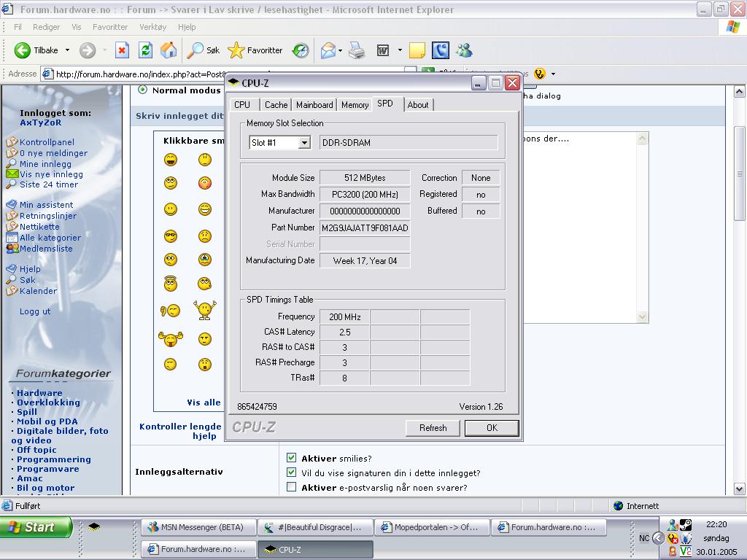Image resolution: width=747 pixels, height=560 pixels.
Task: Switch to the About tab
Action: click(x=418, y=105)
